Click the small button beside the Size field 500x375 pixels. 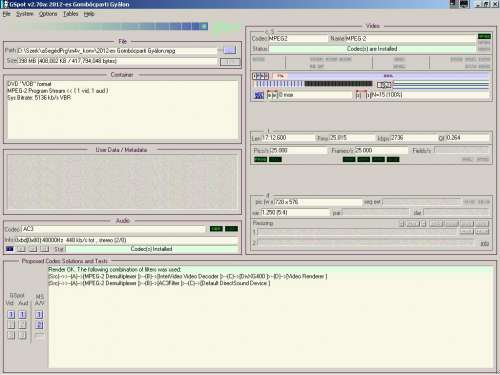(230, 62)
